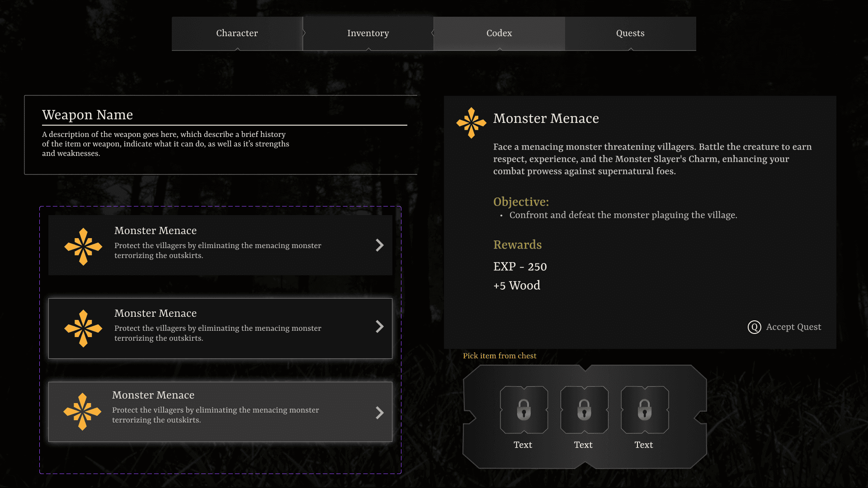Click the Accept Quest button

coord(784,327)
